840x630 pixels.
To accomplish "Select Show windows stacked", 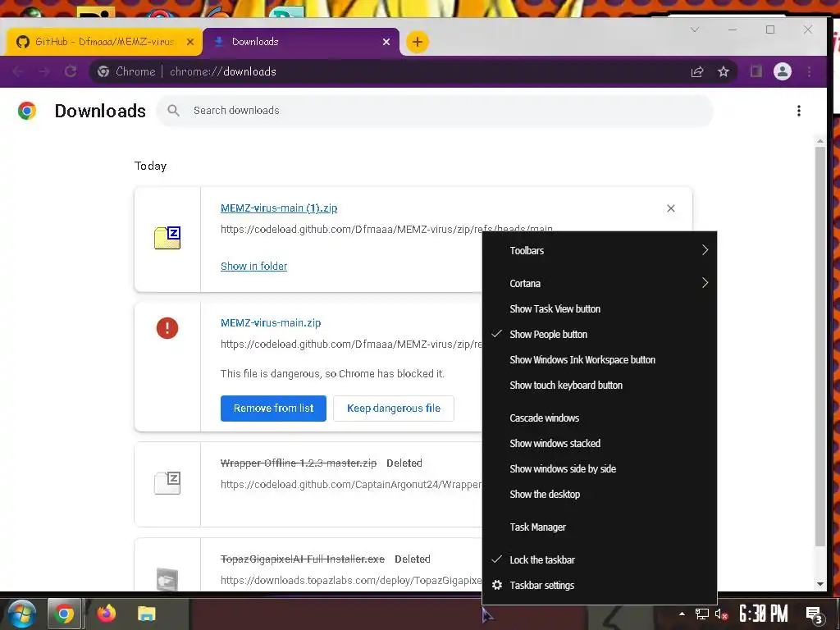I will [x=600, y=443].
